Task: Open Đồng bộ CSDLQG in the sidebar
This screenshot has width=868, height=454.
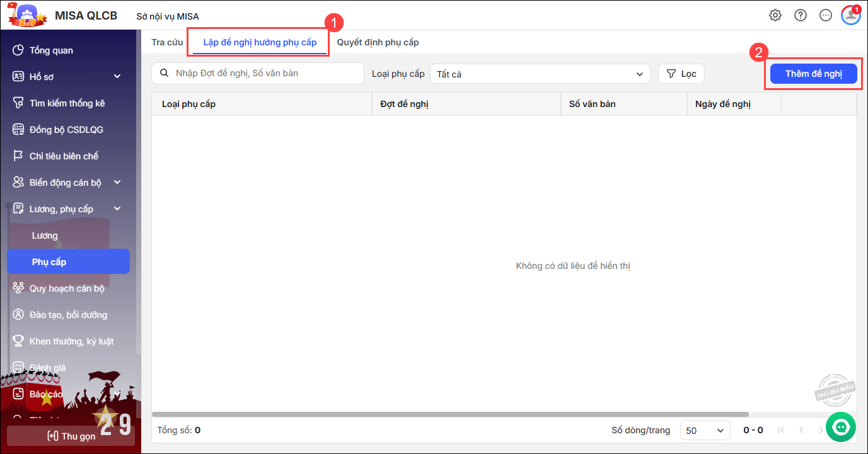Action: point(66,130)
